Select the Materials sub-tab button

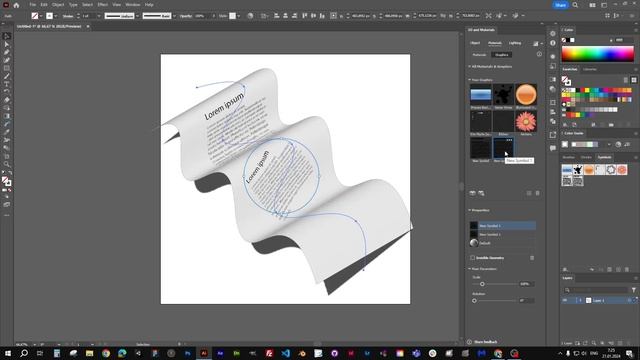coord(480,55)
